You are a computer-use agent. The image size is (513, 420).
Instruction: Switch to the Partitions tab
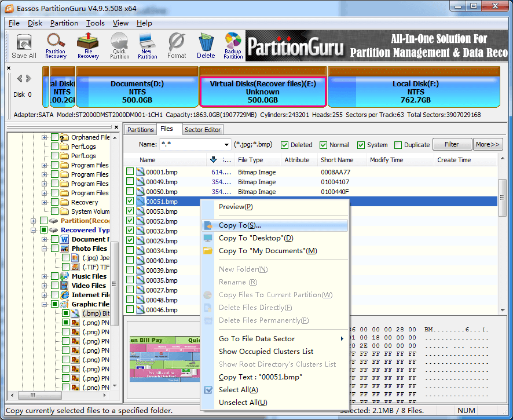(x=140, y=130)
